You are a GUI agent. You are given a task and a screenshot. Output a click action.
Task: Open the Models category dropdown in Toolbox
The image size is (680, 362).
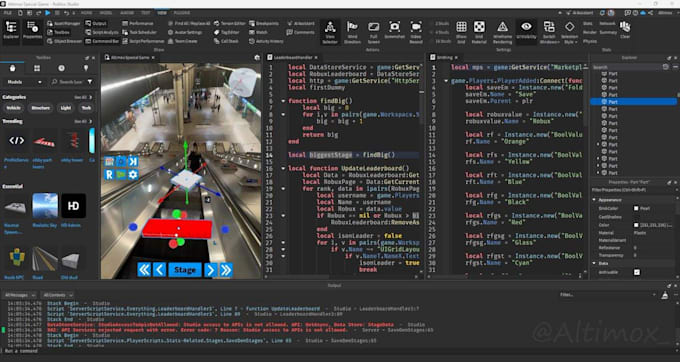(x=24, y=82)
